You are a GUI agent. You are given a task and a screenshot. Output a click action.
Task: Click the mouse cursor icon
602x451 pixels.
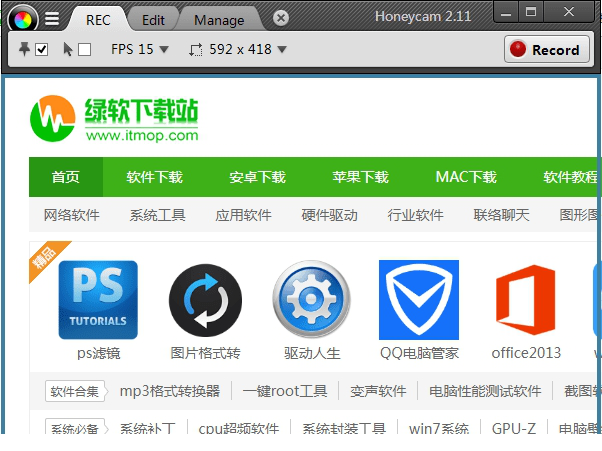pyautogui.click(x=68, y=49)
